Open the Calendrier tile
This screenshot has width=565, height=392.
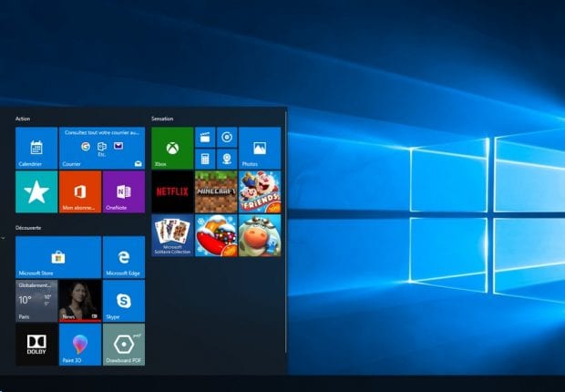pyautogui.click(x=36, y=148)
